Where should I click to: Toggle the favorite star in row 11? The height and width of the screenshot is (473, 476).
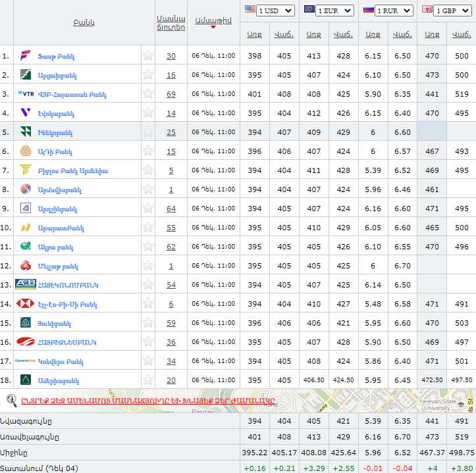click(148, 246)
